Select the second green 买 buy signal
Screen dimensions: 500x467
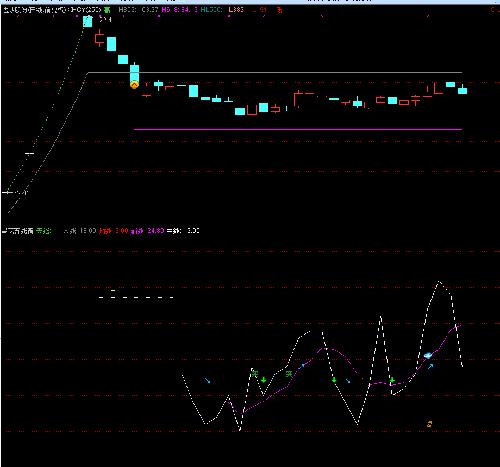289,374
